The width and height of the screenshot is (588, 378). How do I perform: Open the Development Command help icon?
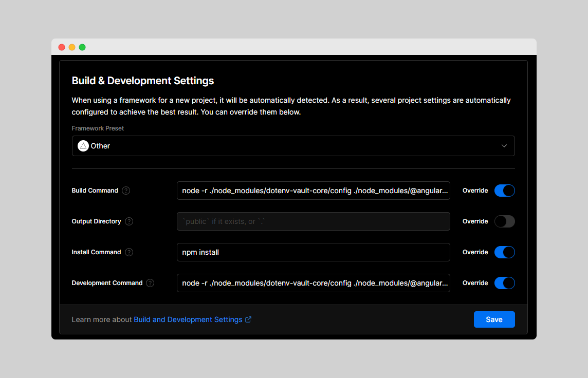point(150,283)
